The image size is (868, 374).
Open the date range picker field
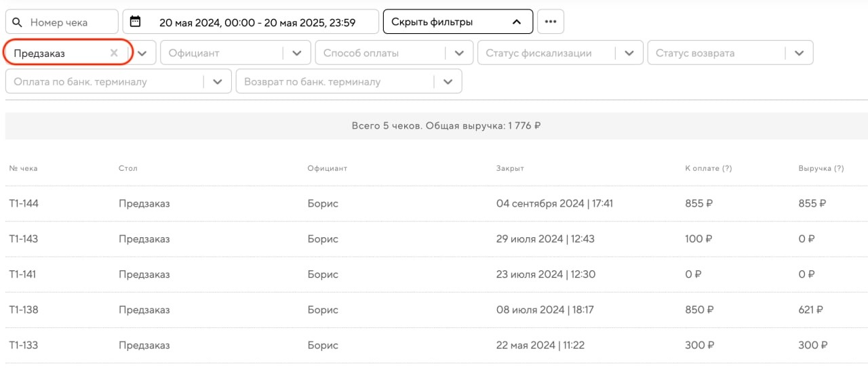tap(257, 22)
